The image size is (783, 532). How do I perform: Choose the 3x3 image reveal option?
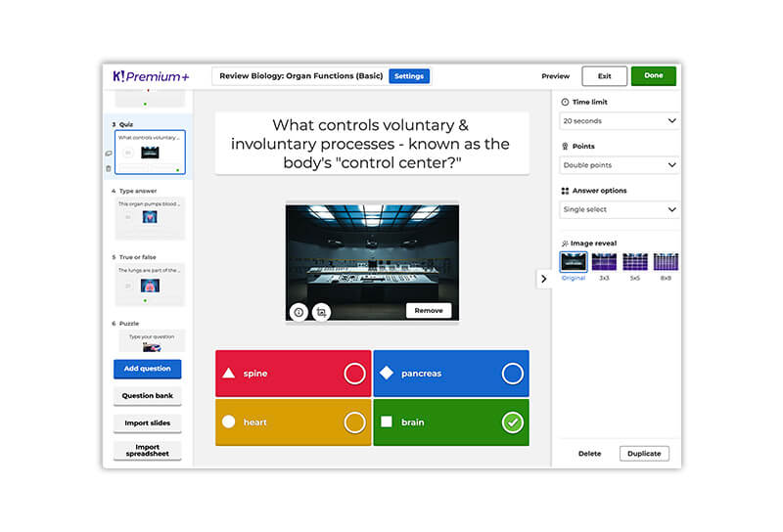coord(604,262)
